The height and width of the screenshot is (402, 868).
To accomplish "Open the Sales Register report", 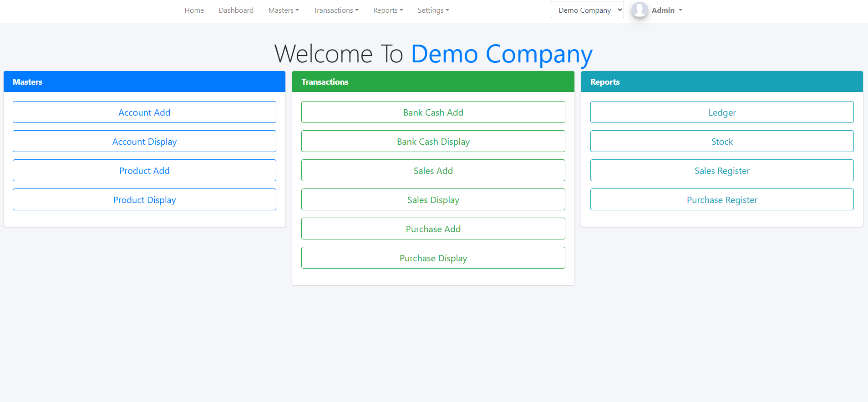I will coord(721,171).
